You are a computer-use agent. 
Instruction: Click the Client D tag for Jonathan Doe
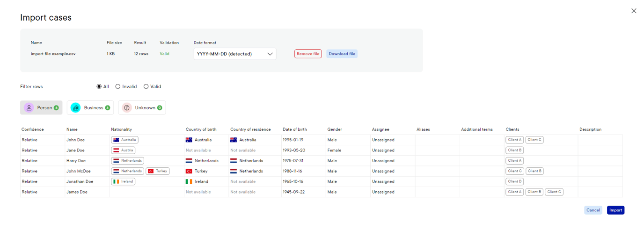[514, 181]
